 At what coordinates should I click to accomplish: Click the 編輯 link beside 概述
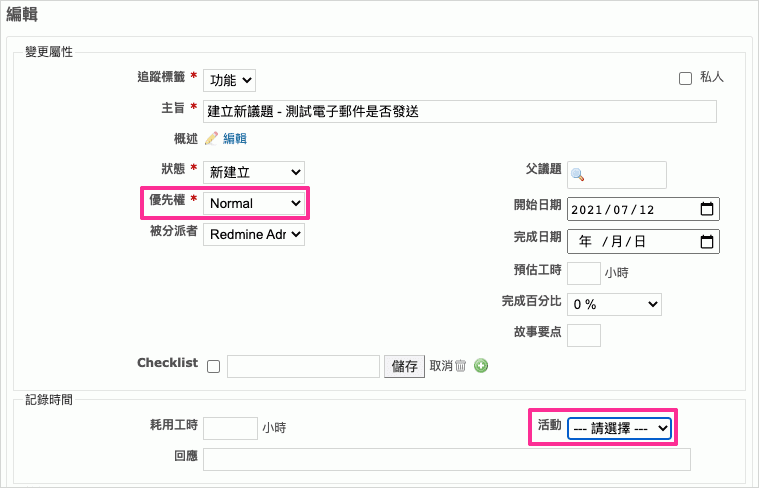[x=235, y=138]
